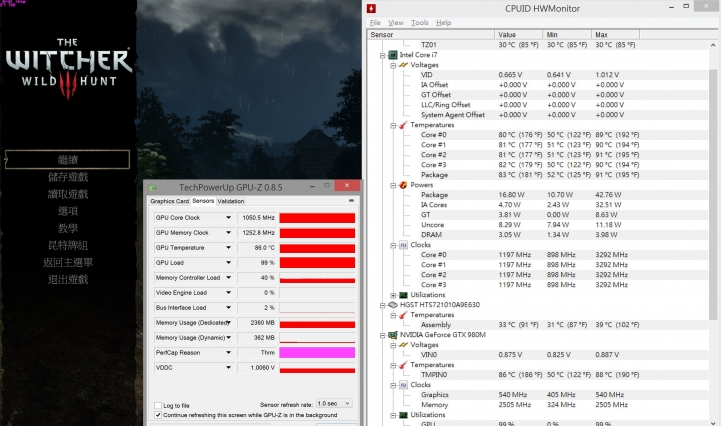Click the GTX 980M Clocks icon
This screenshot has height=426, width=721.
(x=403, y=385)
